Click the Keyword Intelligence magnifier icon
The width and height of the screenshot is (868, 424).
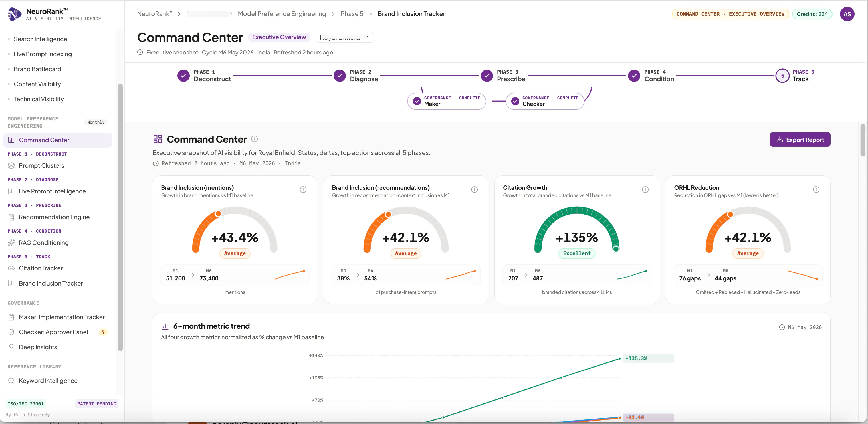(x=11, y=381)
